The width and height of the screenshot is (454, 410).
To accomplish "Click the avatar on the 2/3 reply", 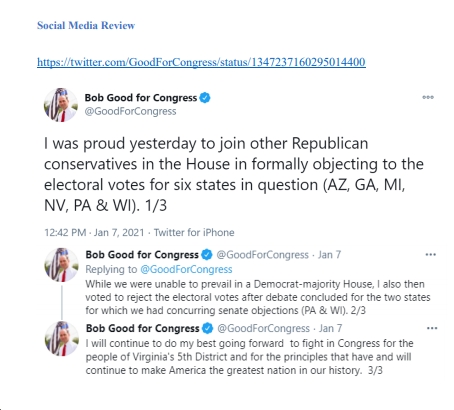I will pyautogui.click(x=62, y=265).
